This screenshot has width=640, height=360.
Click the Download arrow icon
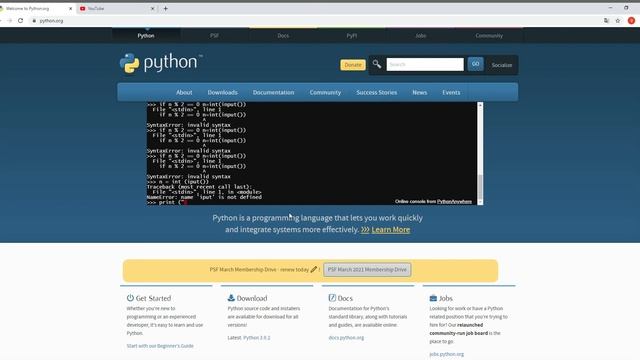pos(231,298)
